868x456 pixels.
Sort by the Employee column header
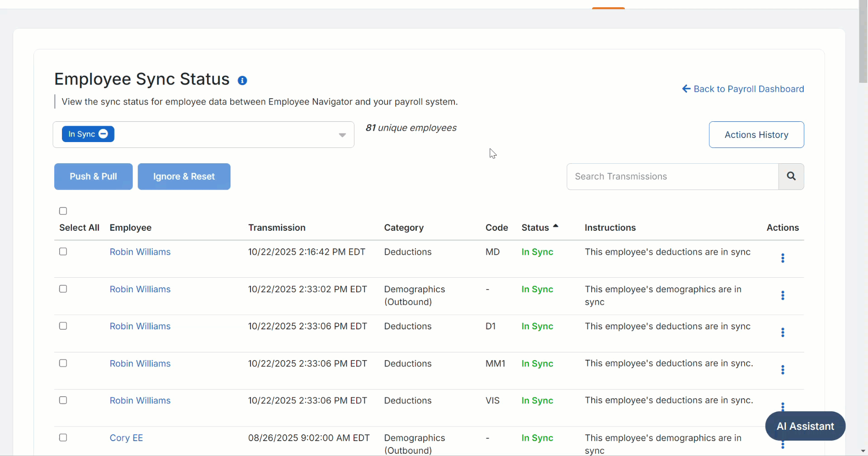[x=131, y=228]
